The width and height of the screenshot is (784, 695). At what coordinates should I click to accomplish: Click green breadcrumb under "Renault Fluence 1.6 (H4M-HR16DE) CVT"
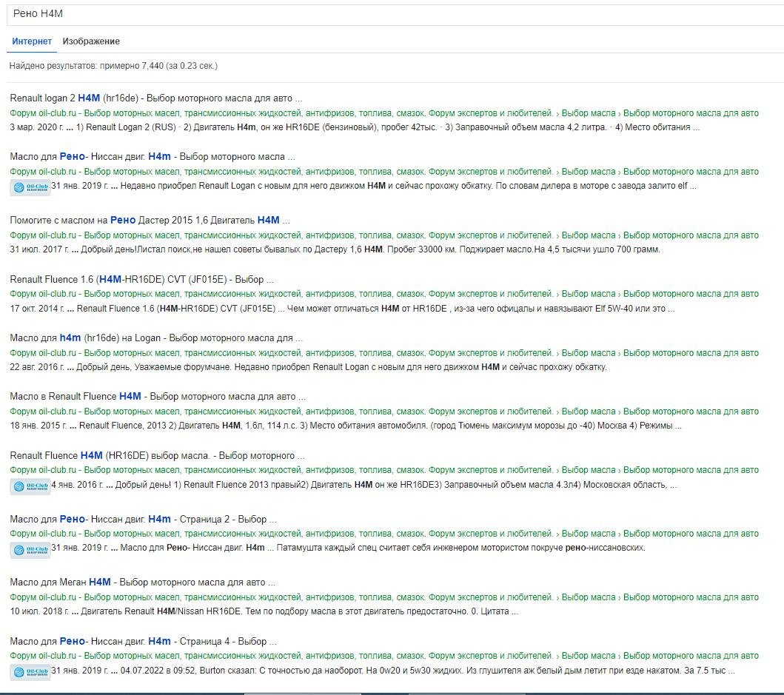click(384, 294)
